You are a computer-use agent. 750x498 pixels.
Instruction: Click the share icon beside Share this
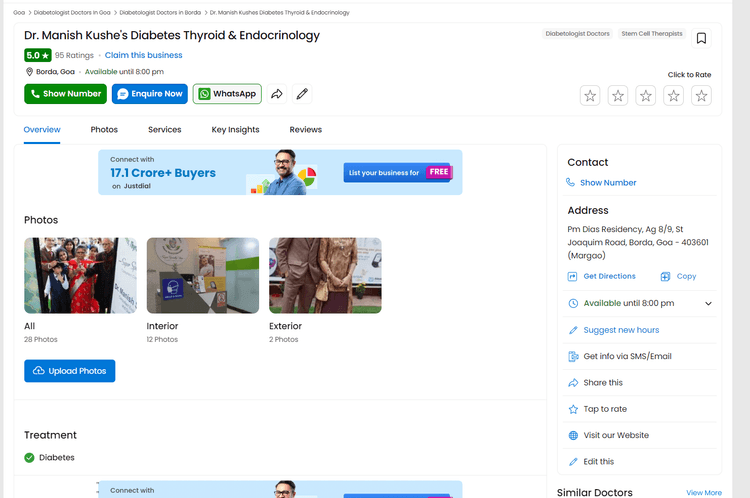[x=573, y=383]
